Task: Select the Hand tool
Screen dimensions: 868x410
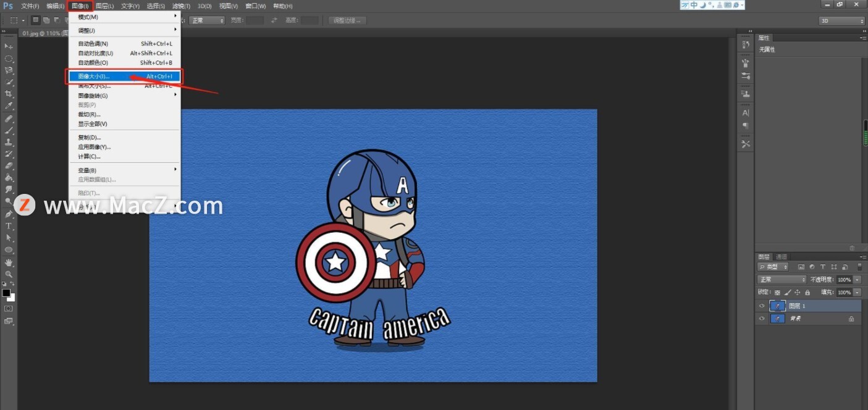Action: pos(9,262)
